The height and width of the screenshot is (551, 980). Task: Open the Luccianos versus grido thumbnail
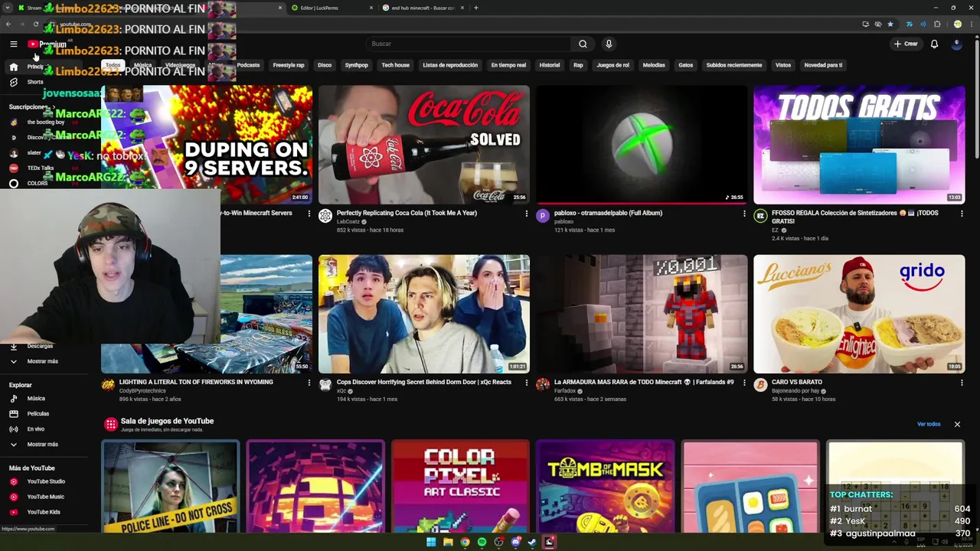(x=859, y=314)
